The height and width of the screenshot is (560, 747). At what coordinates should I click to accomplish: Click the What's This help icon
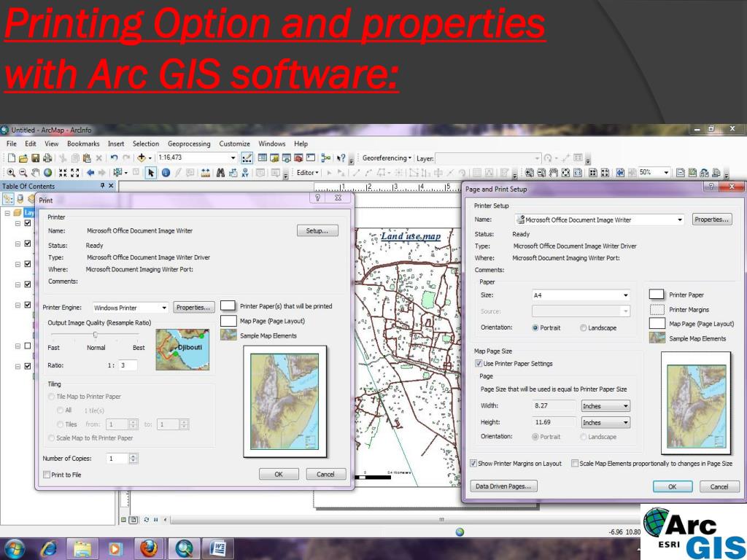[341, 158]
